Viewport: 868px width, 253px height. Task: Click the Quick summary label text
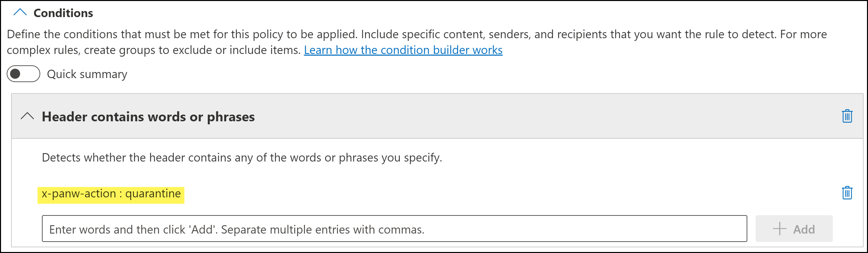coord(87,74)
